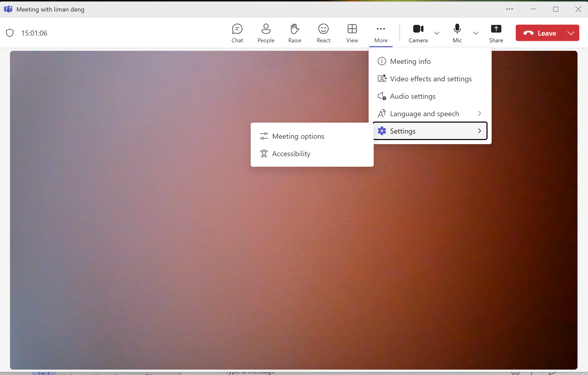
Task: Expand camera device options chevron
Action: coord(437,33)
